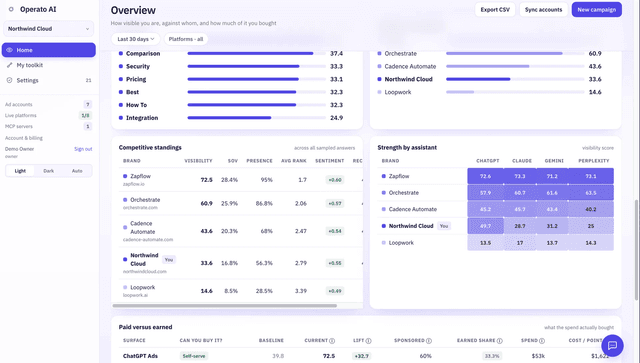
Task: Click the Operato AI logo circle
Action: tap(11, 9)
